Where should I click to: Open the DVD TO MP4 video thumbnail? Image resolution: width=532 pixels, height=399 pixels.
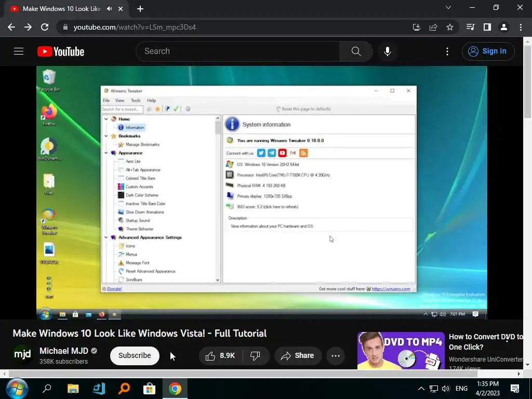[401, 351]
